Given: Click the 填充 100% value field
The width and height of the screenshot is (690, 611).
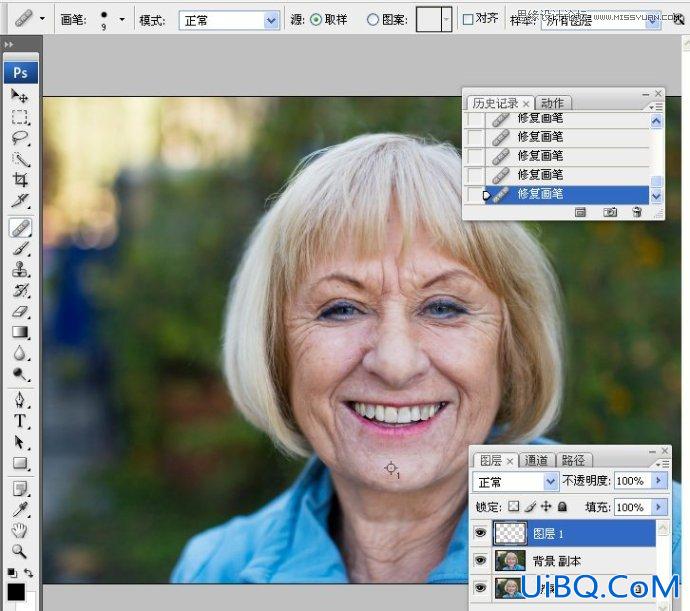Looking at the screenshot, I should (633, 507).
